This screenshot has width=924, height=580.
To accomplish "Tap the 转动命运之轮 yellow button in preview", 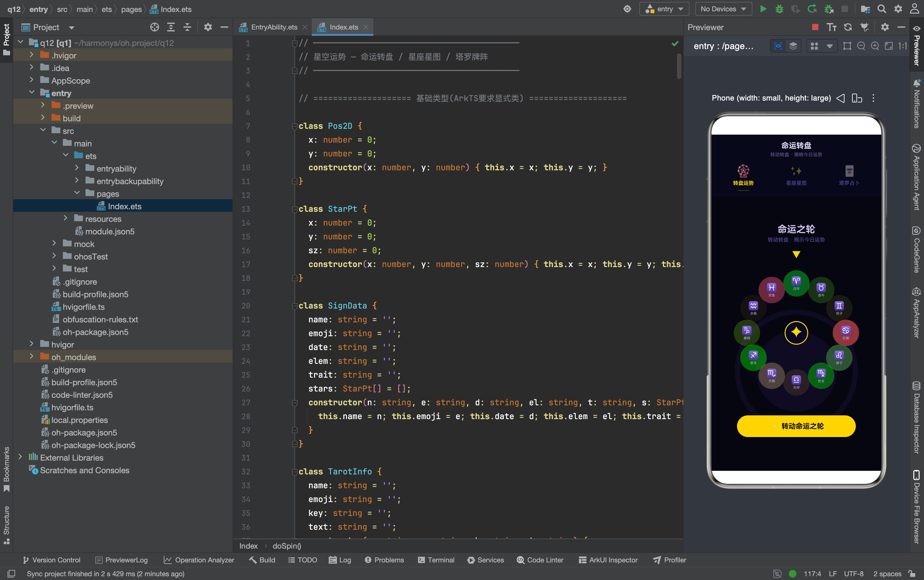I will pos(796,426).
